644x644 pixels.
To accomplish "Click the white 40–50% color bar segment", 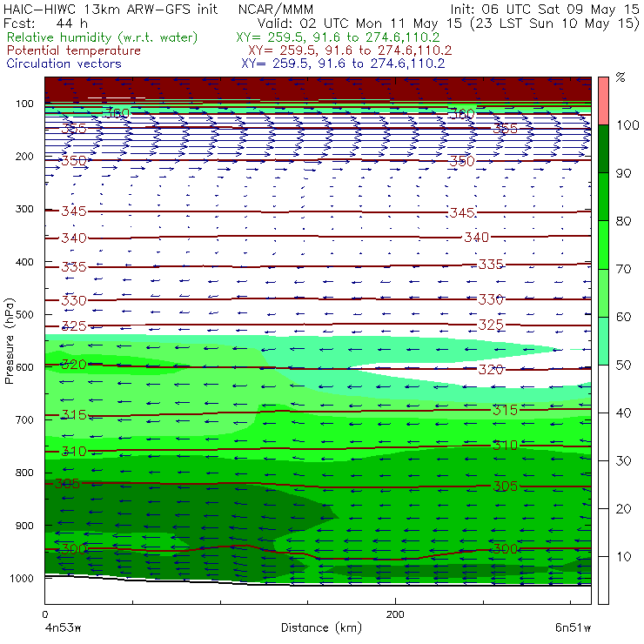I will [603, 388].
